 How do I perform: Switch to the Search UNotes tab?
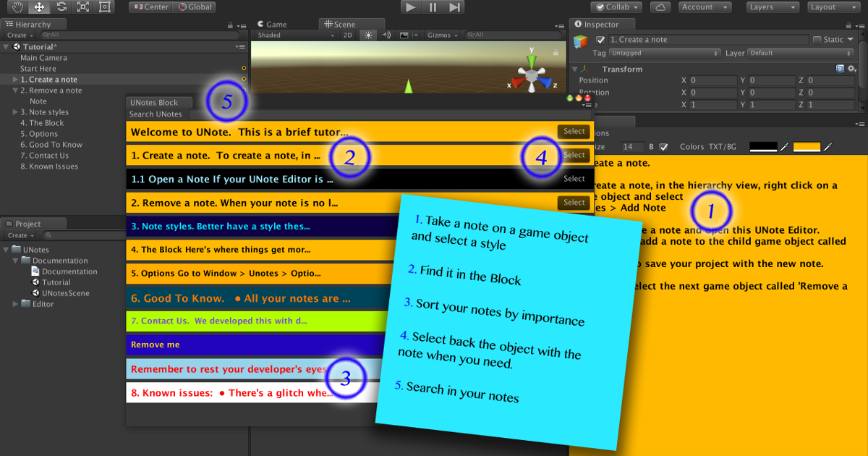[156, 114]
